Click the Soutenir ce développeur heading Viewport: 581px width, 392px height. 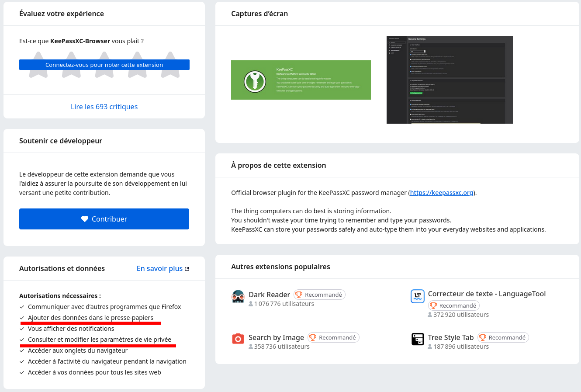[x=61, y=141]
